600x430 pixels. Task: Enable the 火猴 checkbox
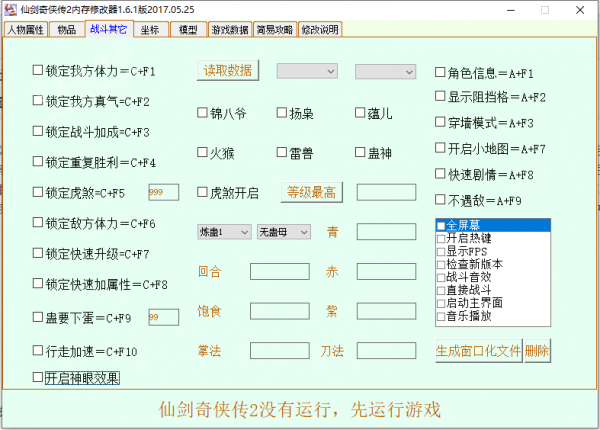(202, 152)
